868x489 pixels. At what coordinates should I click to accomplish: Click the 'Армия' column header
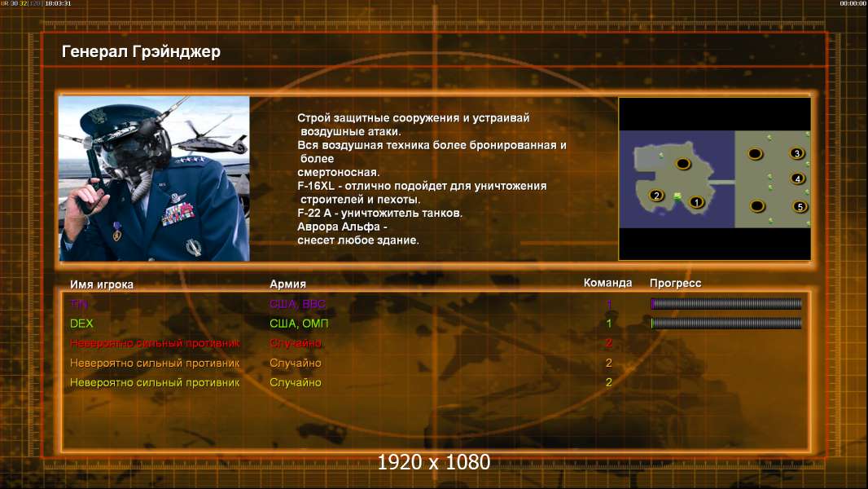[x=288, y=284]
